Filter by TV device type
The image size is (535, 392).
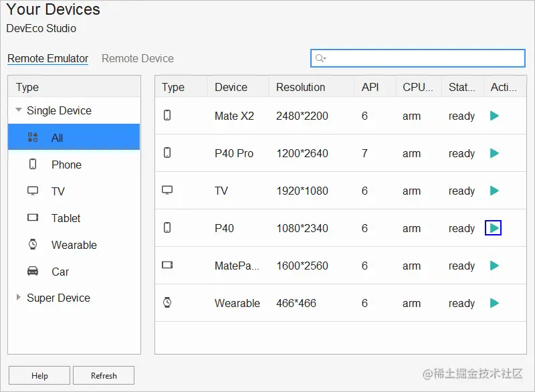[74, 191]
